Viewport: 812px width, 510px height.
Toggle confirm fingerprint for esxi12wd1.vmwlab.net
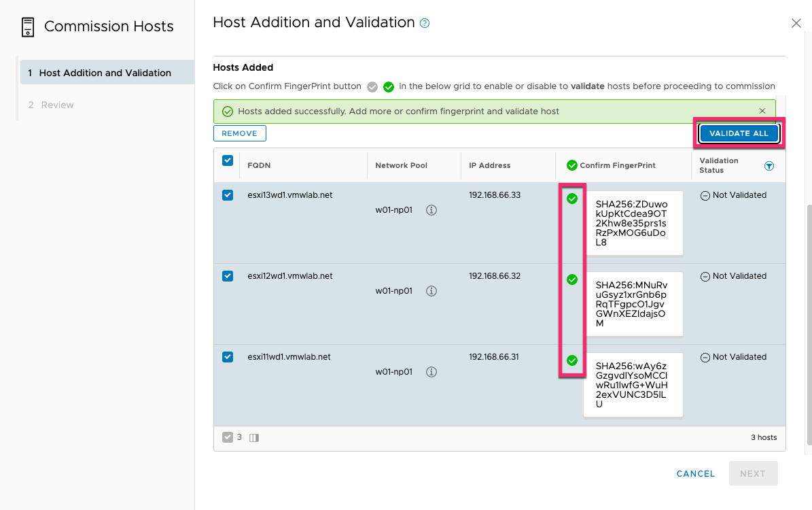pyautogui.click(x=571, y=279)
